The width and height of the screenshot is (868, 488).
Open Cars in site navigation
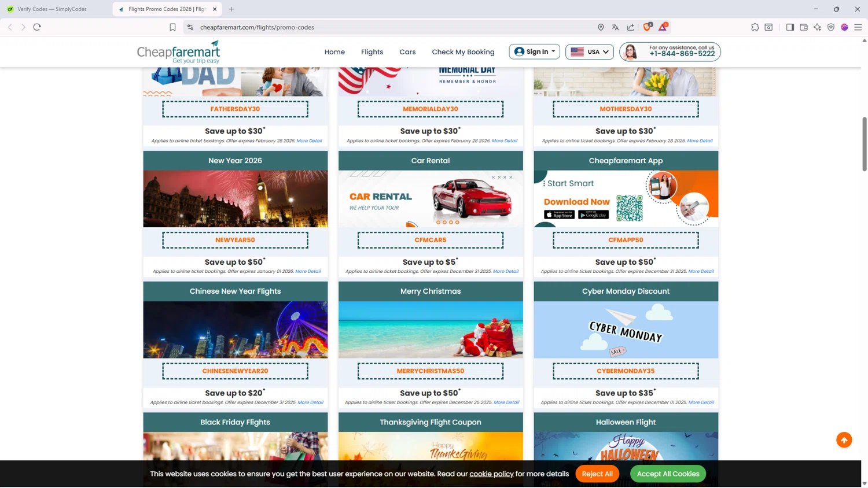click(x=407, y=52)
